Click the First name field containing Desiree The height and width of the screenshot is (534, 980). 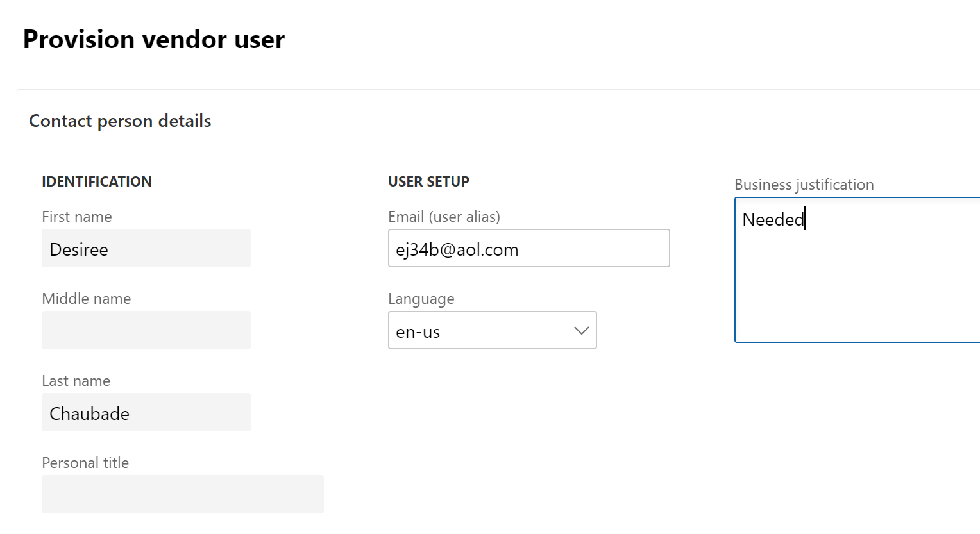(146, 249)
